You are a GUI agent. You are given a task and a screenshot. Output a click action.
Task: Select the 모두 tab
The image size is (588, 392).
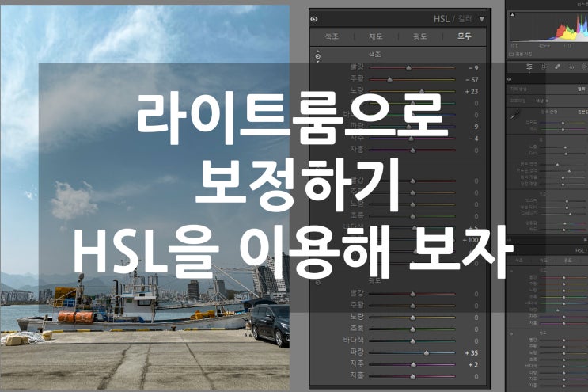[463, 36]
